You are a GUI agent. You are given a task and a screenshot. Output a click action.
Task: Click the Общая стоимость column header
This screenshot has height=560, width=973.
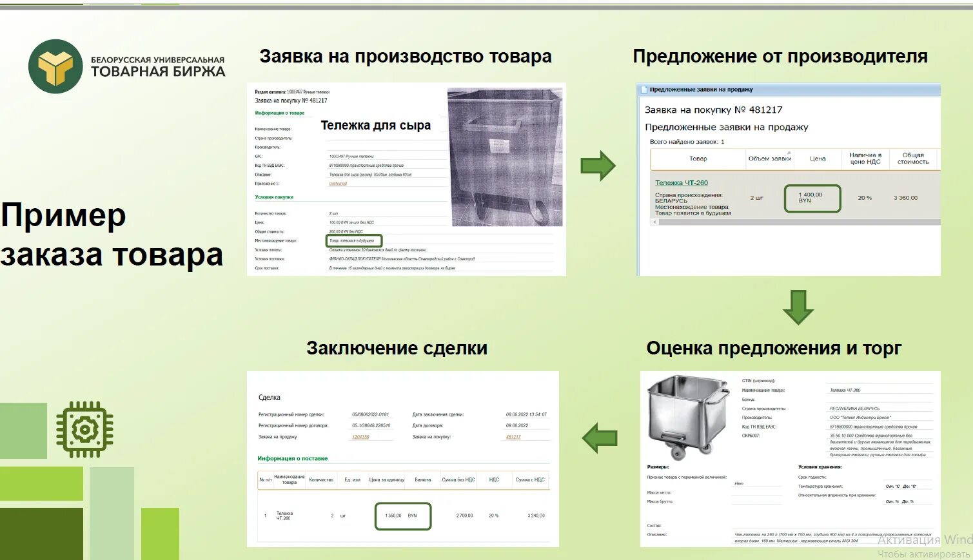[913, 159]
